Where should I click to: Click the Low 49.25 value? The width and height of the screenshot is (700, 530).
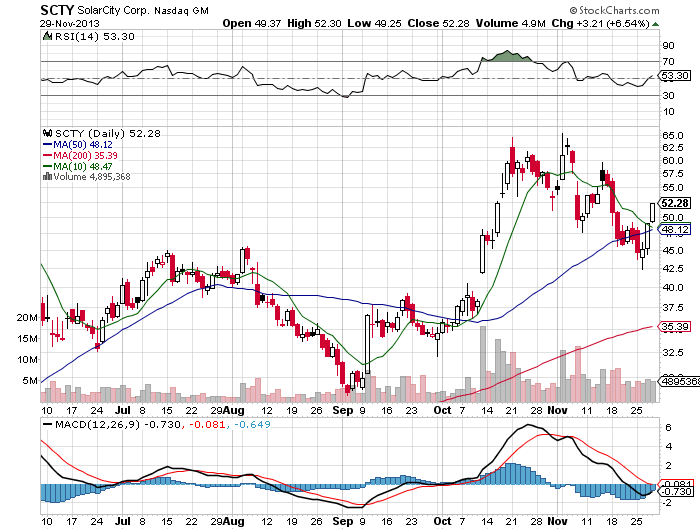tap(374, 23)
